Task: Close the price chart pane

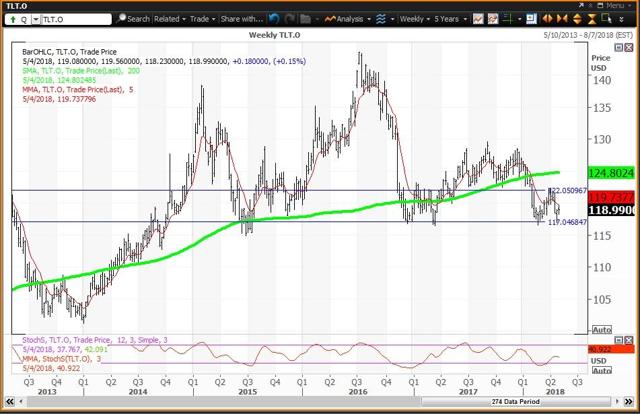Action: [x=629, y=48]
